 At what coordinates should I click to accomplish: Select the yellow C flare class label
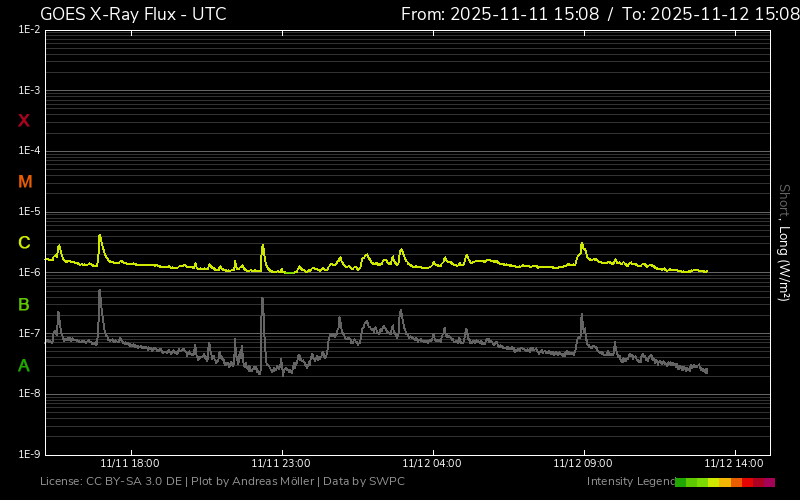coord(24,243)
